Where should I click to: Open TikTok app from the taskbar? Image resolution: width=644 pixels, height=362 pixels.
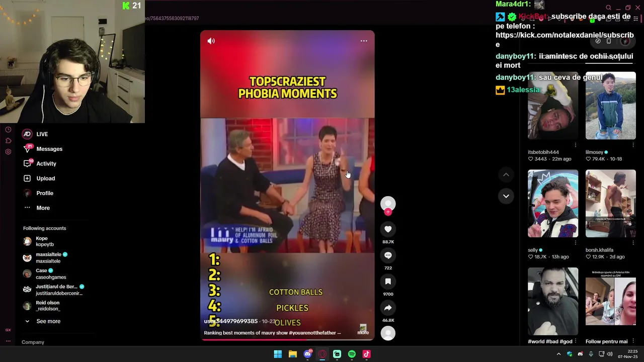[366, 354]
